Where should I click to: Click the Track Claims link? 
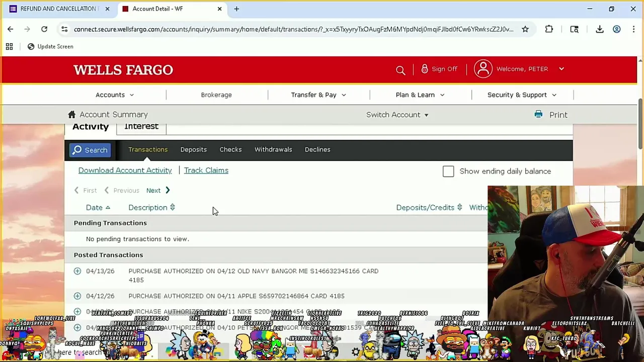pos(206,170)
